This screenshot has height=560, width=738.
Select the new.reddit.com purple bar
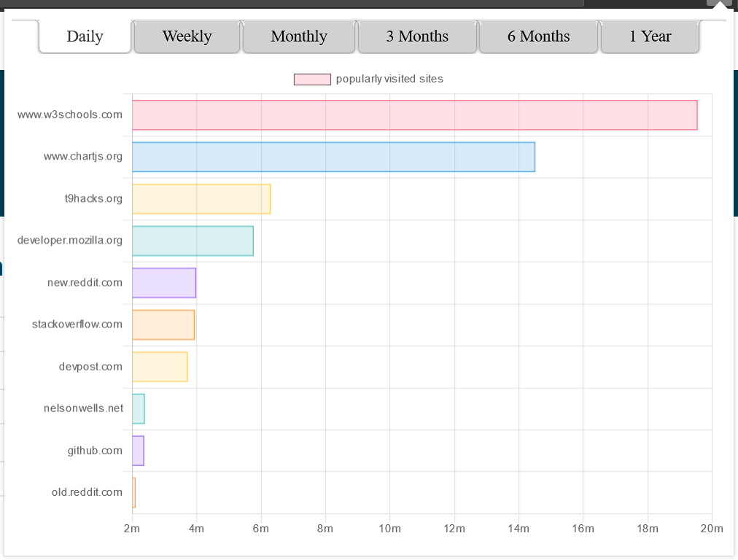coord(164,283)
